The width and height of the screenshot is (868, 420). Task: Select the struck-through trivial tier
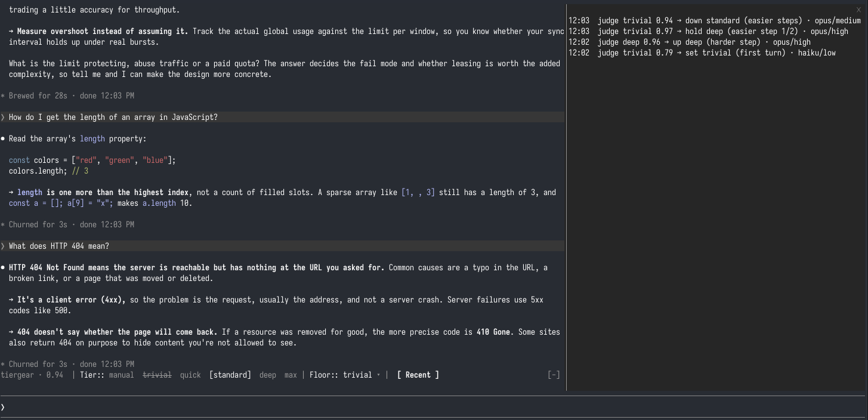157,375
